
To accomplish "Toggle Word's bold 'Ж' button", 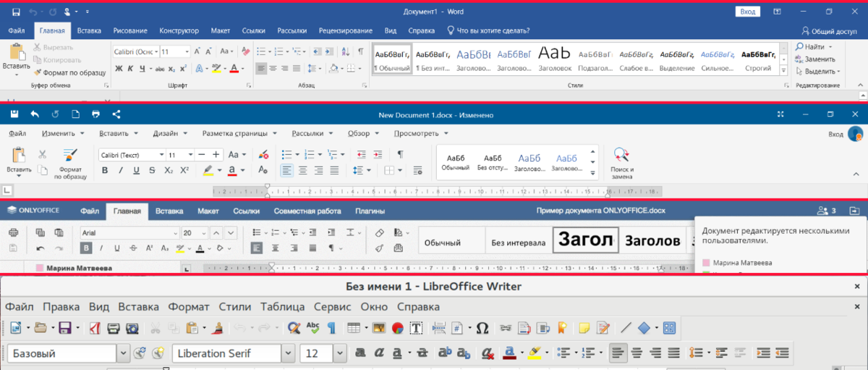I will point(119,69).
